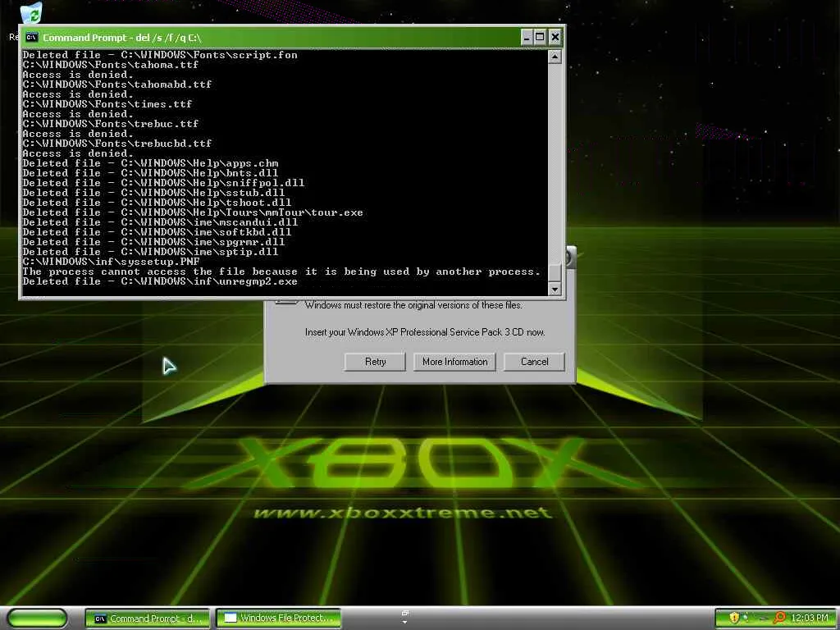The width and height of the screenshot is (840, 630).
Task: Click the Command Prompt title bar text
Action: click(x=122, y=38)
